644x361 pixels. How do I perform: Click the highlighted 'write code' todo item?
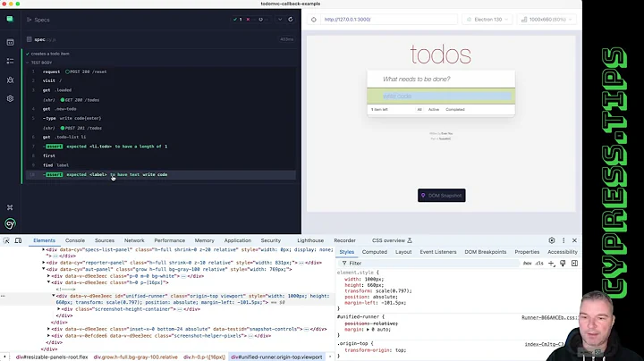441,96
